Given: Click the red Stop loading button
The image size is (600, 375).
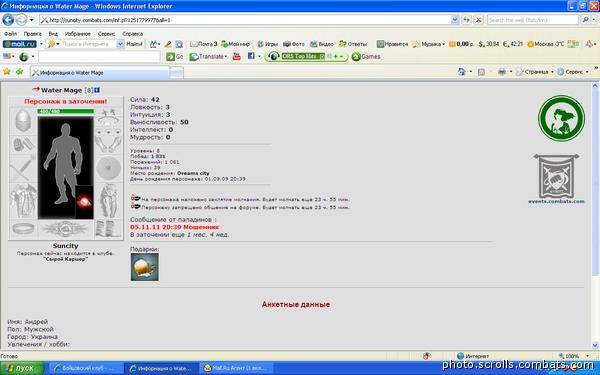Looking at the screenshot, I should point(478,20).
